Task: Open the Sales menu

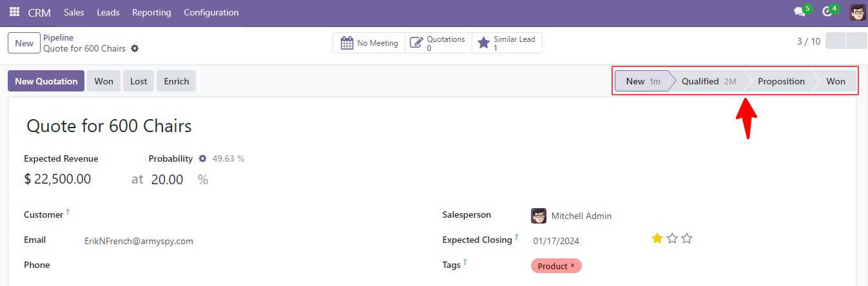Action: (x=74, y=12)
